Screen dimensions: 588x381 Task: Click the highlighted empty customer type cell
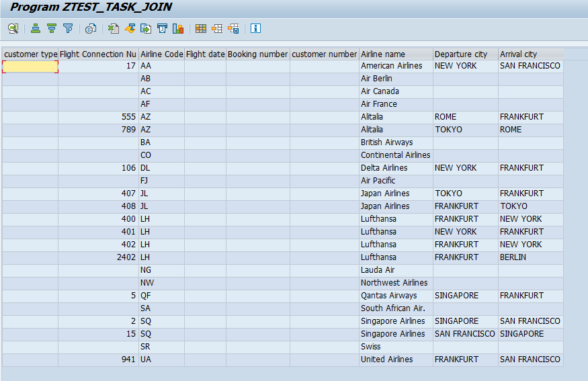pos(30,67)
